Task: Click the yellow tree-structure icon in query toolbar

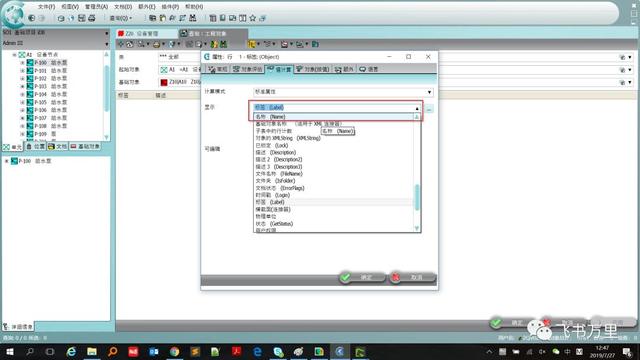Action: click(x=251, y=44)
